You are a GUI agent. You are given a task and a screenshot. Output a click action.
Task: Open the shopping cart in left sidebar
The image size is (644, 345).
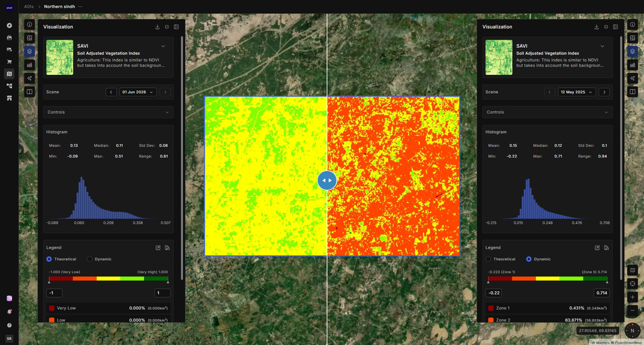[x=9, y=62]
